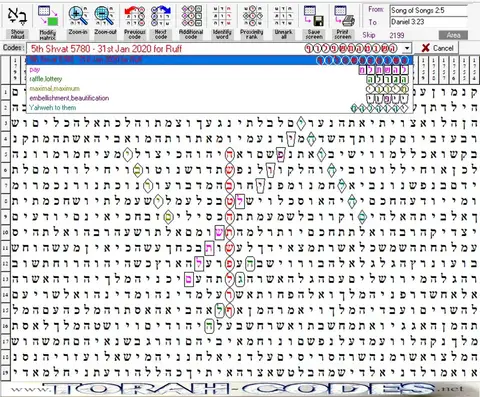The image size is (480, 397).
Task: Print screen using the printer icon
Action: click(343, 15)
